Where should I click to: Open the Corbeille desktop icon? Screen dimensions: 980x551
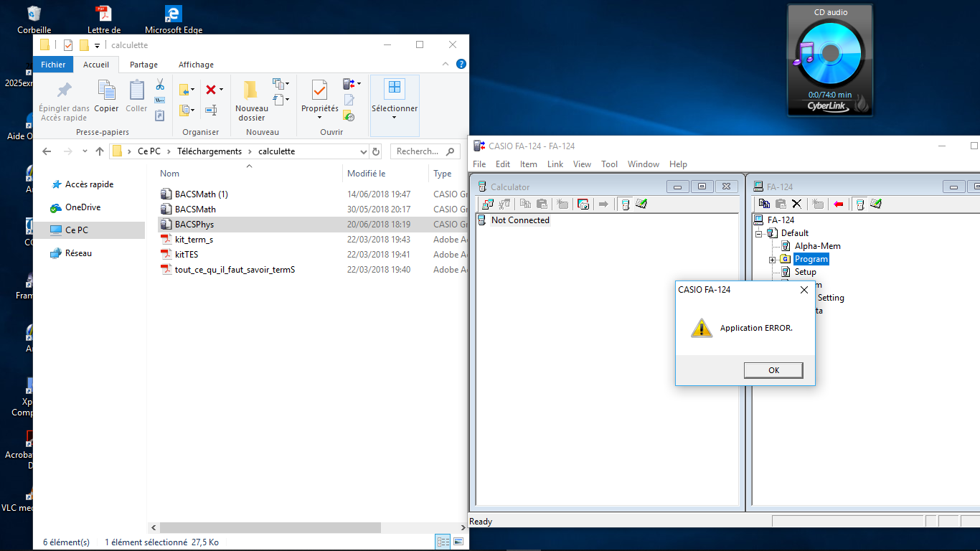(x=34, y=19)
